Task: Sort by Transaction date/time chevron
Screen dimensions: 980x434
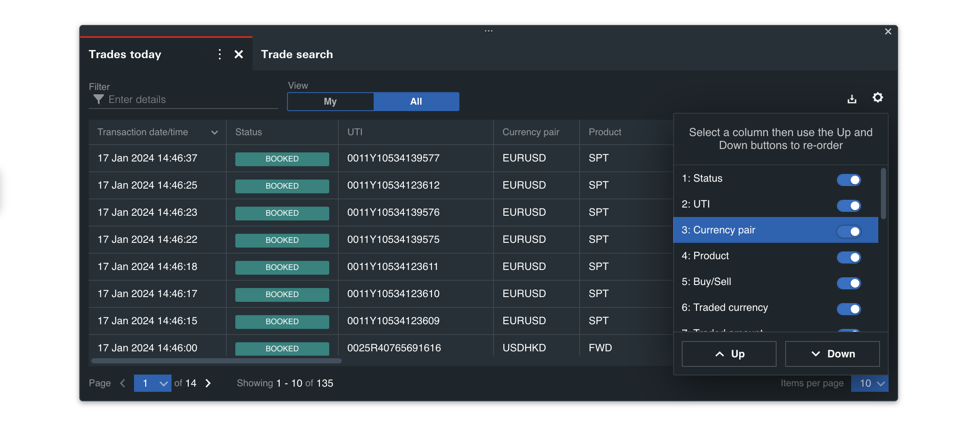Action: 215,133
